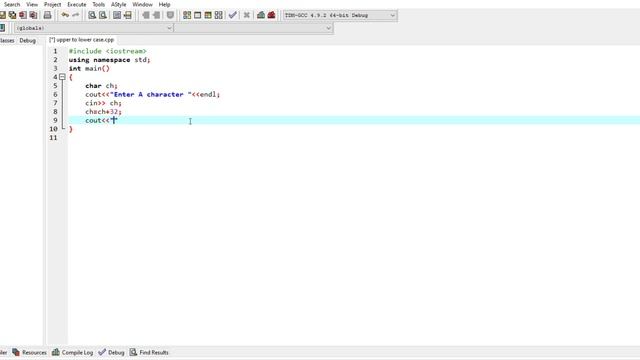Click the red Delete Profiling Information icon
The width and height of the screenshot is (640, 360).
click(271, 15)
